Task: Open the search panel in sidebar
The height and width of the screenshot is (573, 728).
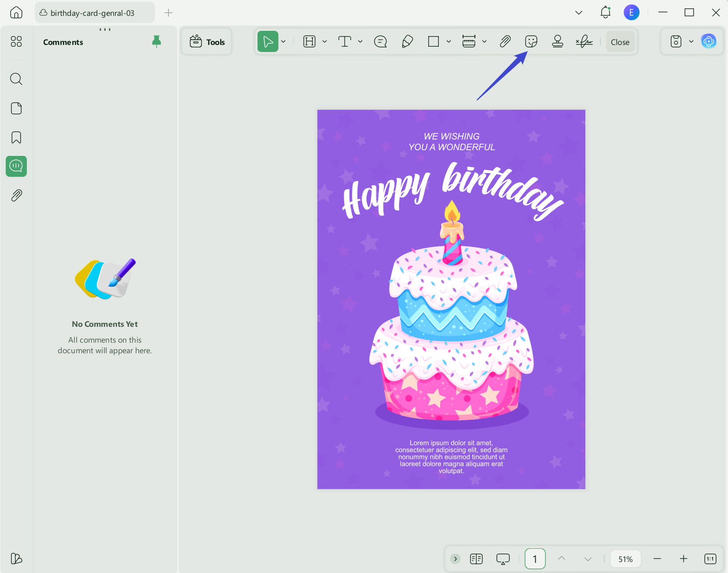Action: tap(16, 79)
